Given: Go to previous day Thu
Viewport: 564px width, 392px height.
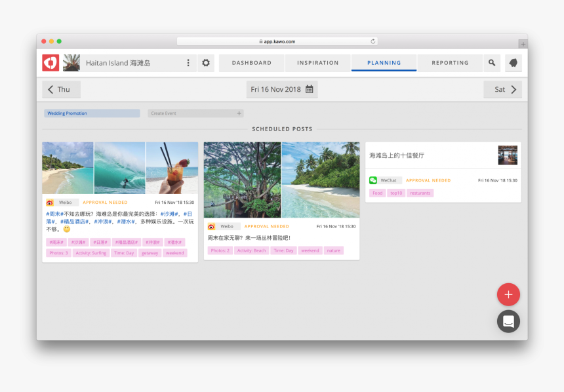Looking at the screenshot, I should (x=61, y=90).
